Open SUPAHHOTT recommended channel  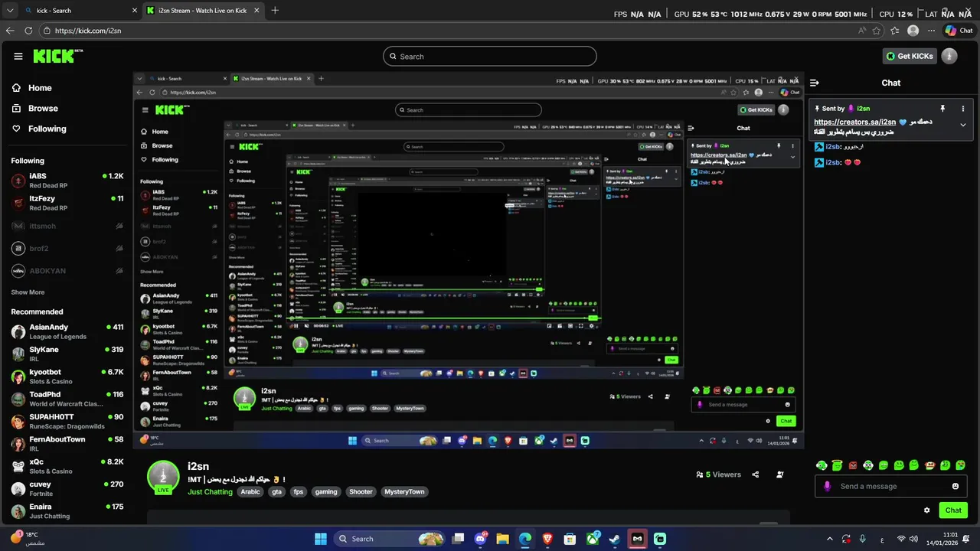pos(67,421)
